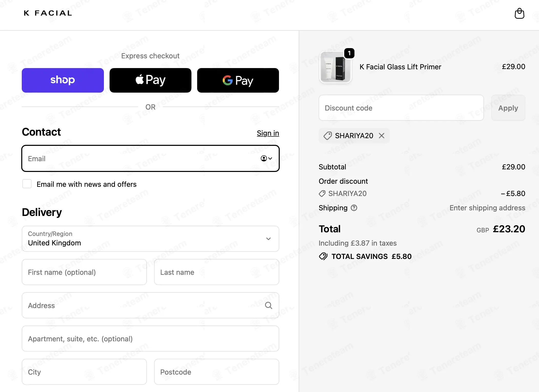The height and width of the screenshot is (392, 539).
Task: Remove the SHARIYA20 discount code
Action: [382, 136]
